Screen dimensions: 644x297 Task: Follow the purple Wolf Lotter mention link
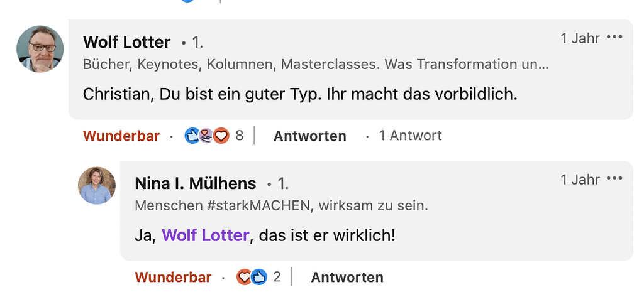click(x=205, y=235)
